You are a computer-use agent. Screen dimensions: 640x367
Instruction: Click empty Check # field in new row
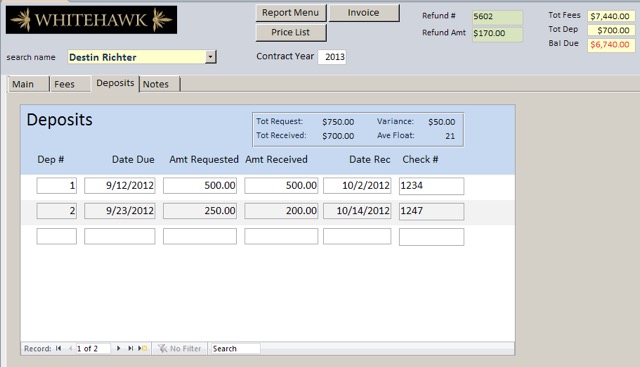point(431,237)
